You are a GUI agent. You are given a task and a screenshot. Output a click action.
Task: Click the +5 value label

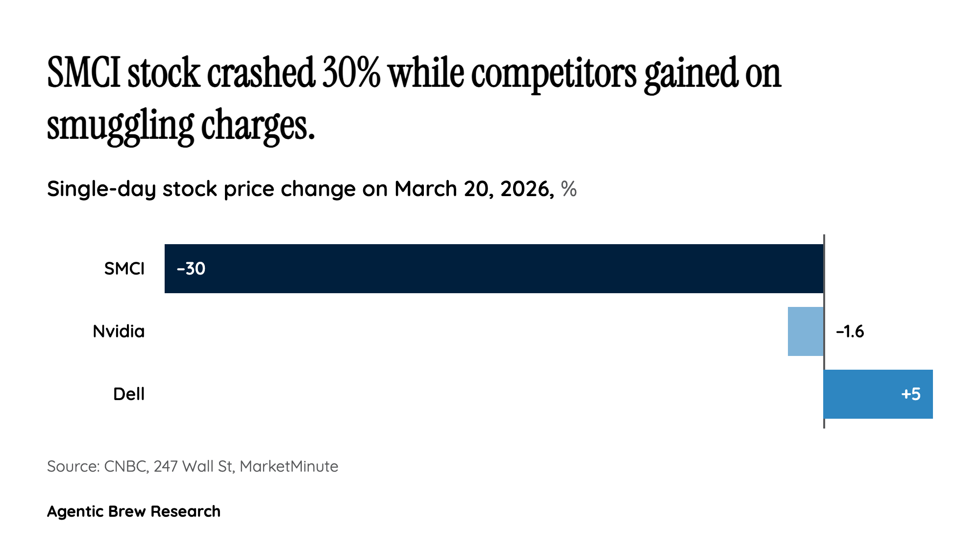(x=910, y=394)
